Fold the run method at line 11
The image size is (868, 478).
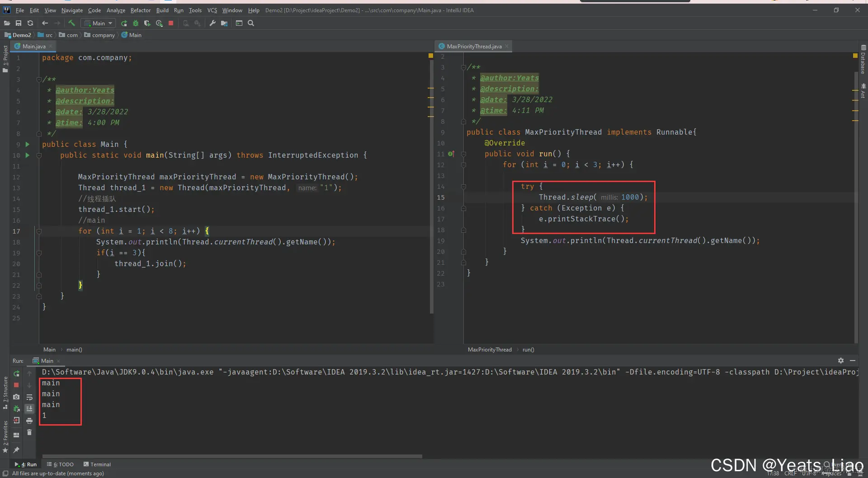[463, 154]
